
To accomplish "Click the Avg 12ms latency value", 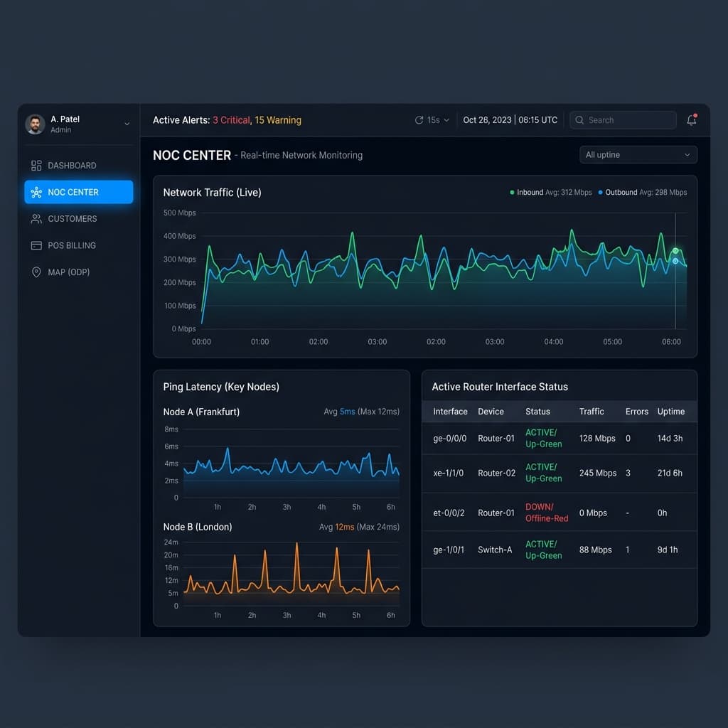I will point(336,527).
